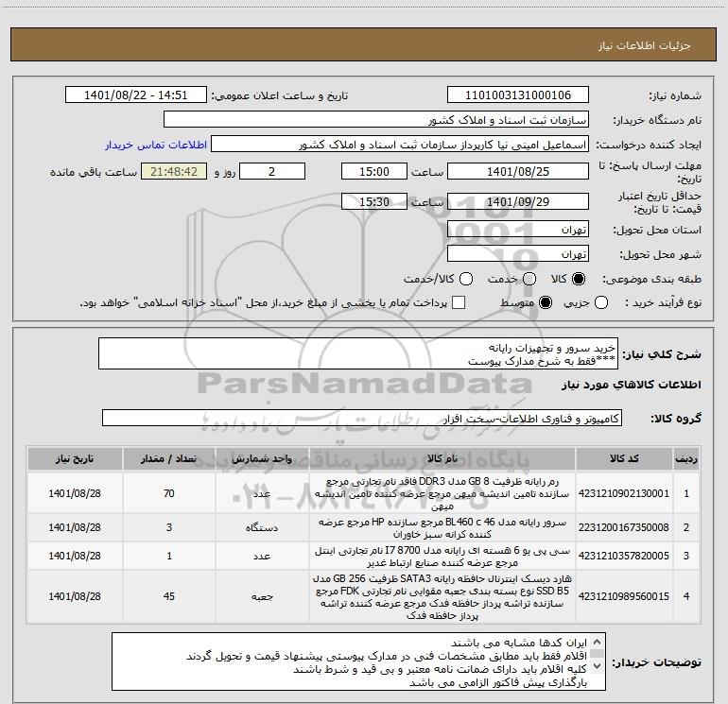
Task: Click the remaining days field showing 2
Action: tap(272, 172)
